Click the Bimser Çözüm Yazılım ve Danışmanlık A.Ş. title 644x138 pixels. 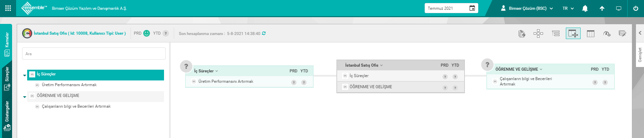point(89,8)
